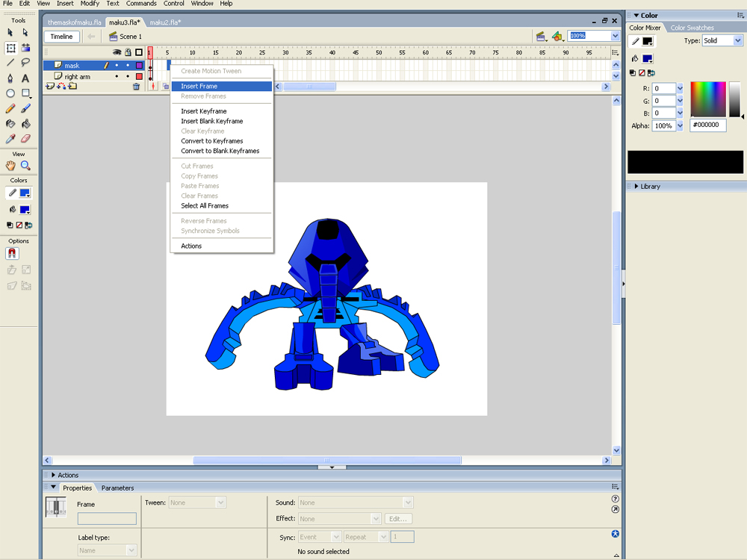The width and height of the screenshot is (747, 560).
Task: Toggle visibility dot of mask layer
Action: pyautogui.click(x=117, y=66)
